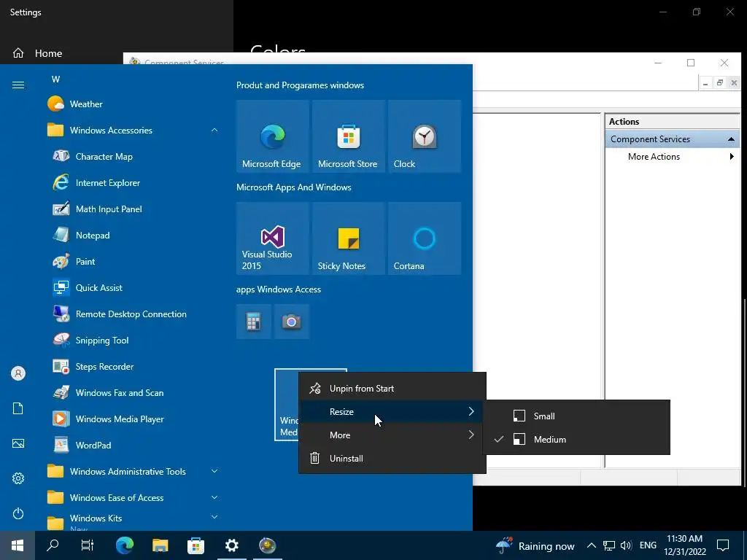Expand the Windows Kits folder
The height and width of the screenshot is (560, 747).
(214, 517)
